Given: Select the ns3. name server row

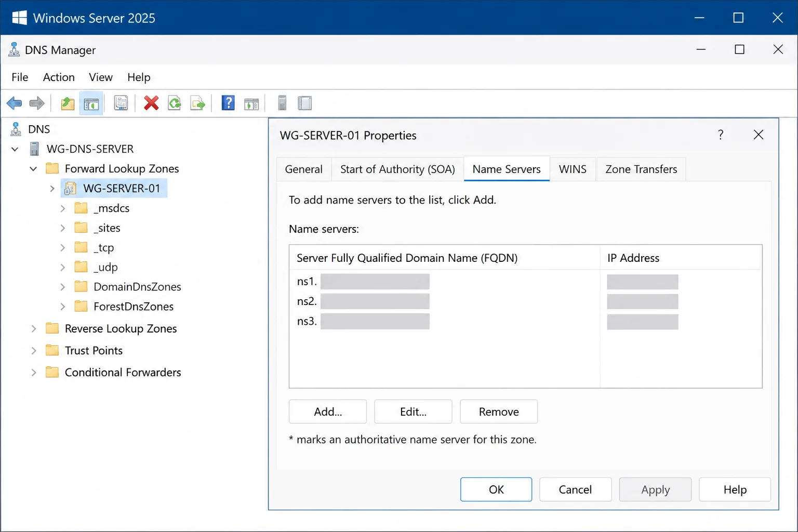Looking at the screenshot, I should coord(525,322).
